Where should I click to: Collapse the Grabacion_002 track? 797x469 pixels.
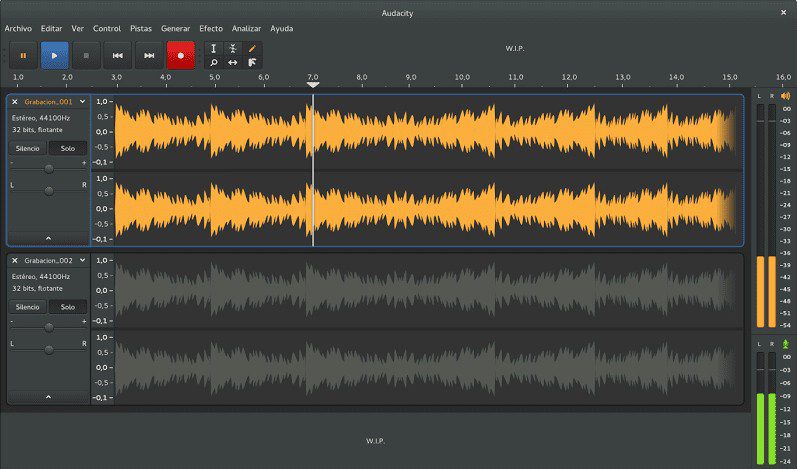pos(48,397)
